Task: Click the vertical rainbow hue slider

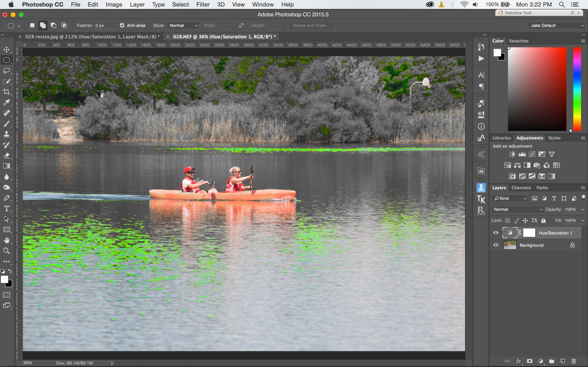Action: click(577, 89)
